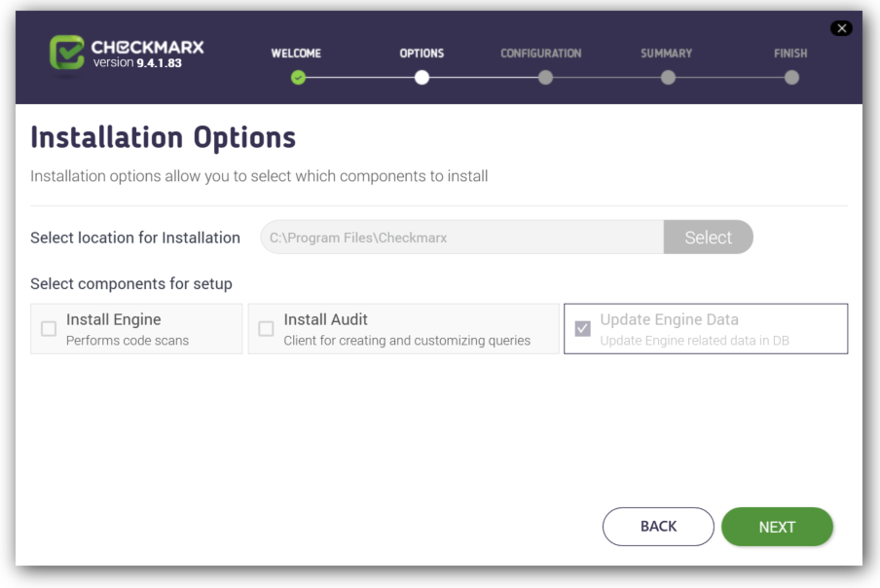Viewport: 880px width, 588px height.
Task: Click the Checkmarx logo icon
Action: pos(67,53)
